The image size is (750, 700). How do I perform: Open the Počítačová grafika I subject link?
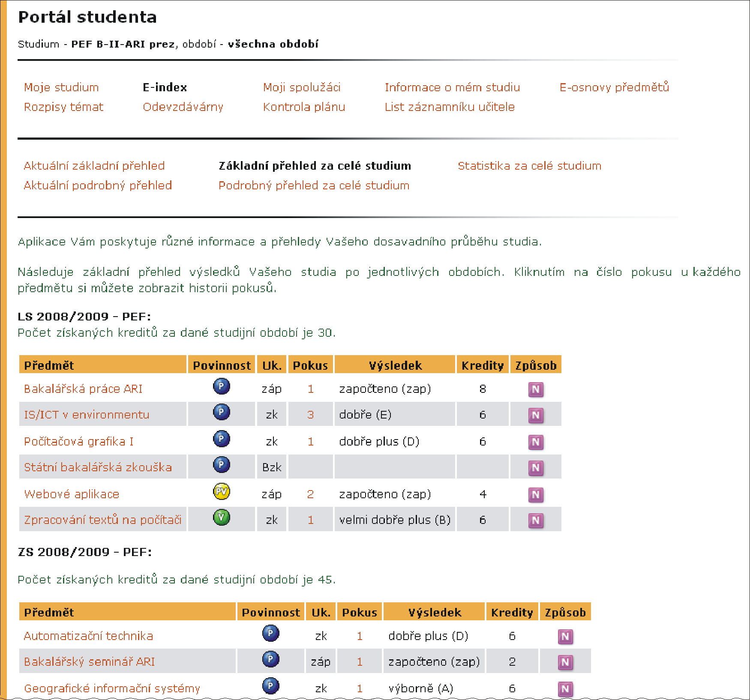(79, 442)
